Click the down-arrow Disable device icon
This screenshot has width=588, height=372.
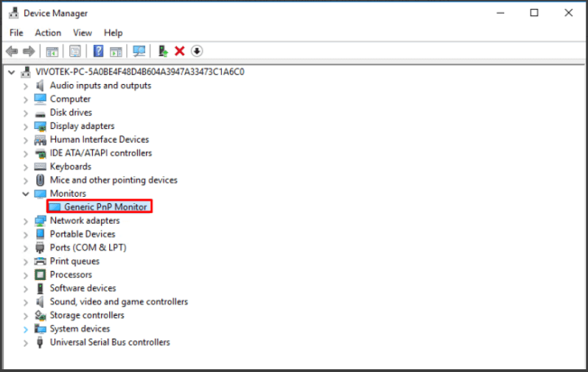197,51
